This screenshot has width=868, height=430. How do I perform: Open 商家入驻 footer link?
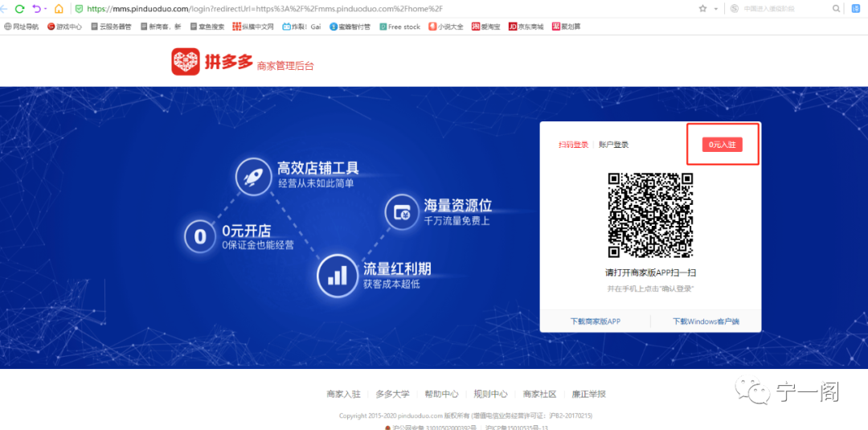click(x=343, y=394)
